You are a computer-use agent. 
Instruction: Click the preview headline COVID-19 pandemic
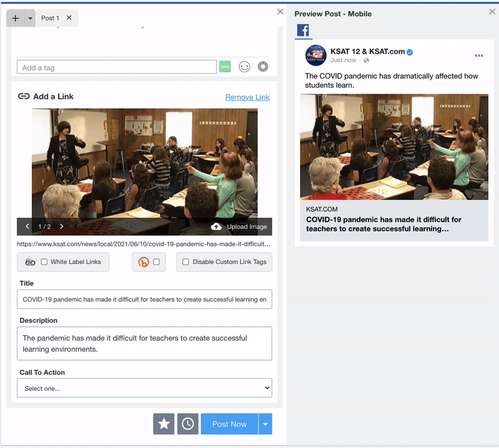coord(384,224)
